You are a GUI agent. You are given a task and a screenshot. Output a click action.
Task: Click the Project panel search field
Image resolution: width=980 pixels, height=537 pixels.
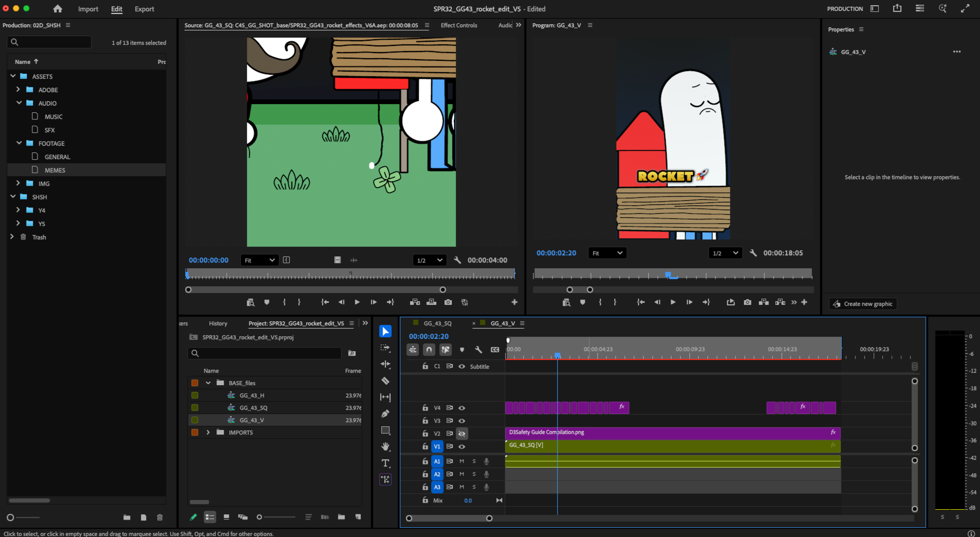pyautogui.click(x=264, y=353)
